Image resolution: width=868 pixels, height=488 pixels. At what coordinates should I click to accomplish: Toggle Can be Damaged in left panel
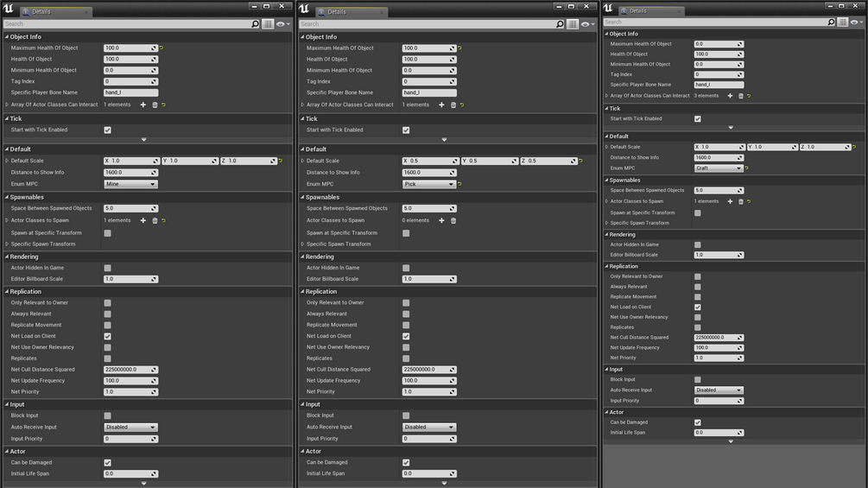(107, 463)
